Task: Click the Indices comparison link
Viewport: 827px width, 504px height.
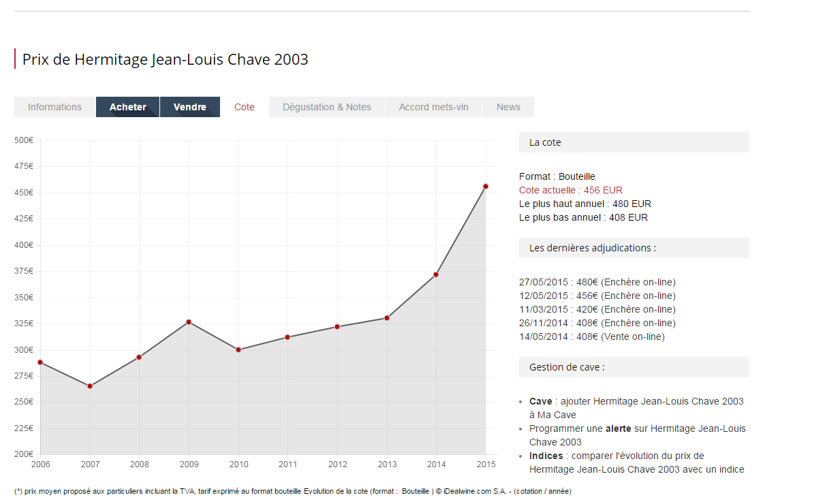Action: click(x=546, y=456)
